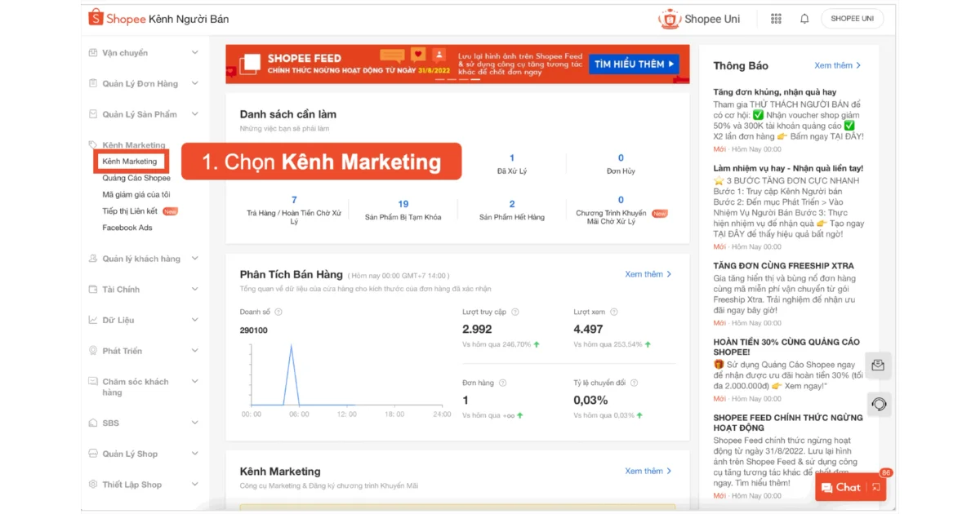
Task: Open Sản Phẩm Bị Tạm Khóa count 19
Action: (403, 210)
